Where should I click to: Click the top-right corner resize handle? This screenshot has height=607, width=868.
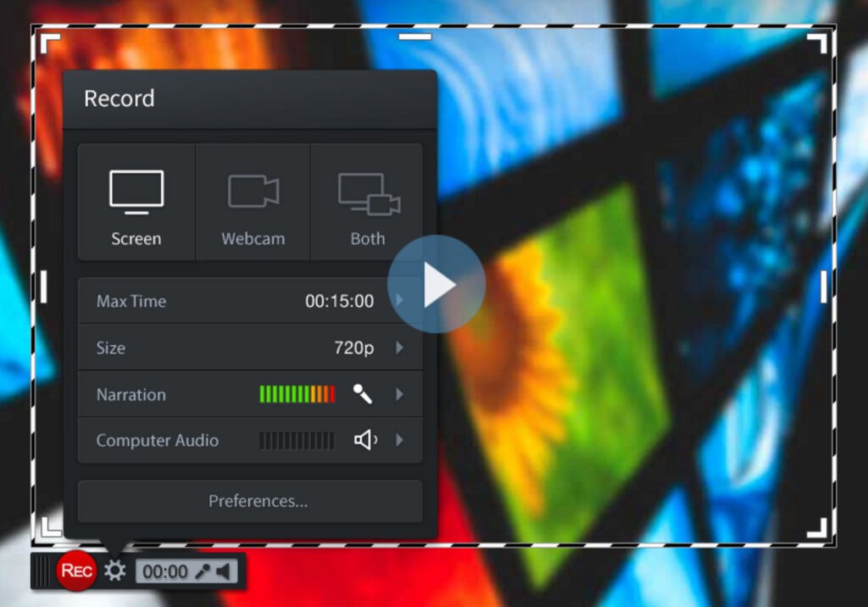pos(817,44)
